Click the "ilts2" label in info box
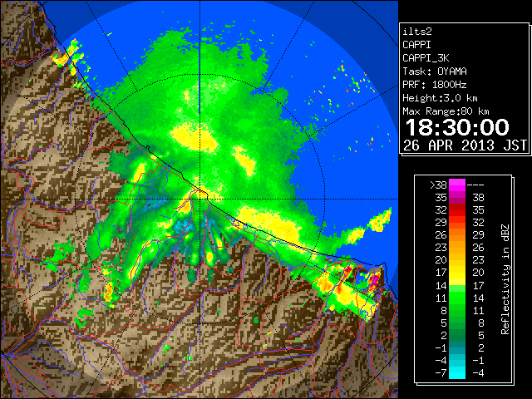Viewport: 532px width, 399px height. [417, 32]
